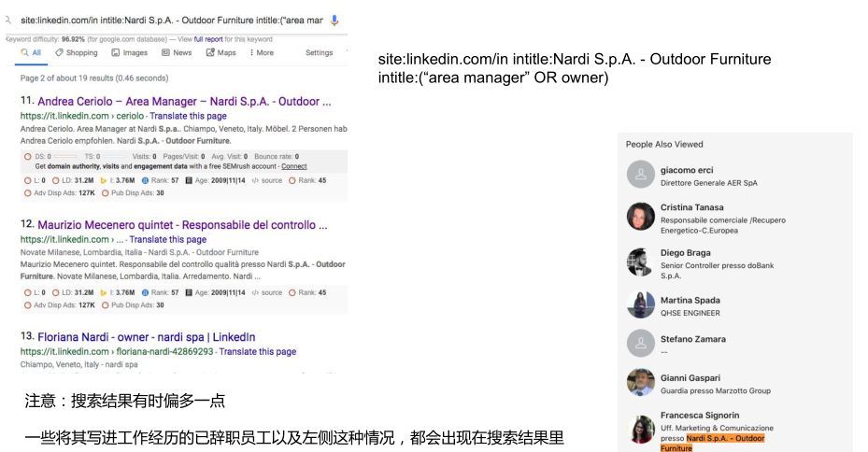Screen dimensions: 868x452
Task: Open search Settings
Action: point(319,52)
